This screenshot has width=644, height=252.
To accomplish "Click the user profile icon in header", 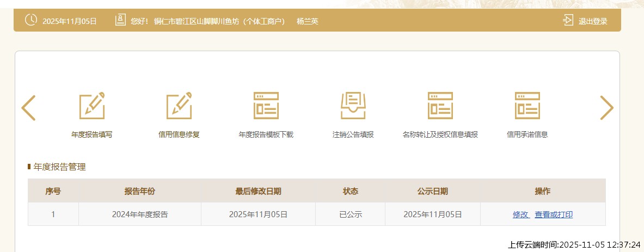I will [x=120, y=21].
